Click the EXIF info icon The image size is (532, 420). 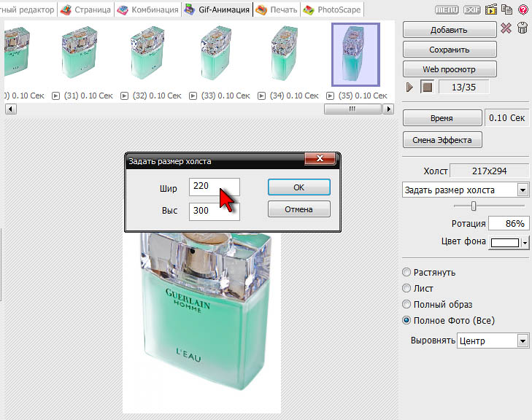pos(472,9)
